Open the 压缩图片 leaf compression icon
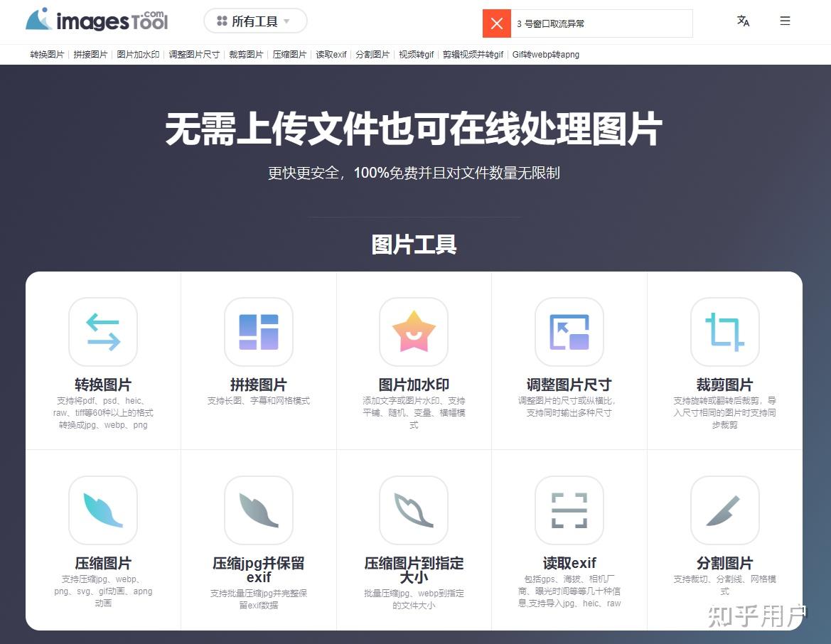The height and width of the screenshot is (644, 831). tap(102, 510)
